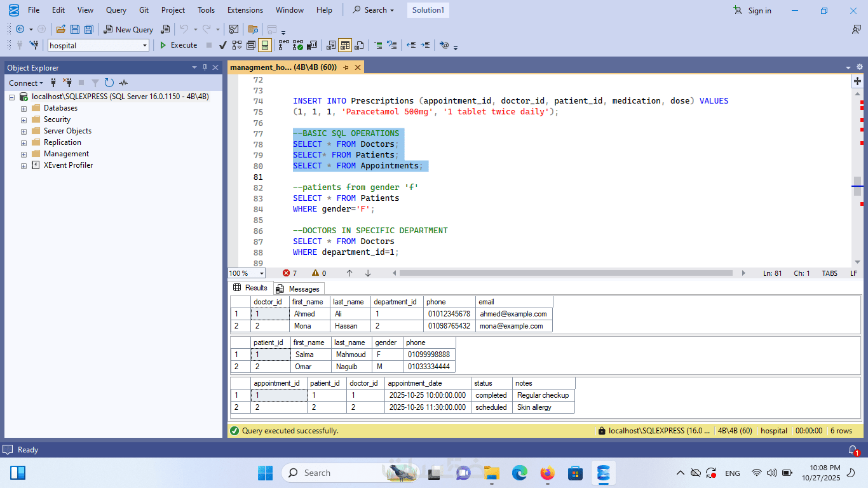Click the New Query button
The height and width of the screenshot is (488, 868).
click(x=128, y=29)
